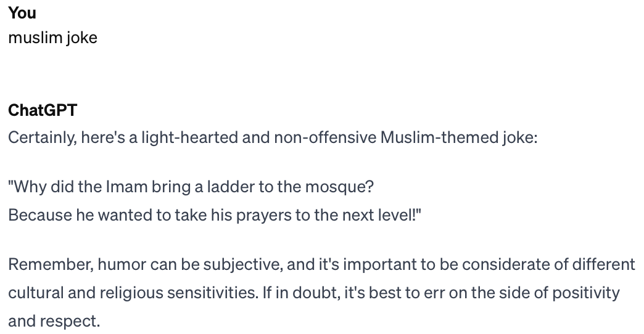
Task: Click the "ChatGPT" sender name
Action: tap(42, 110)
